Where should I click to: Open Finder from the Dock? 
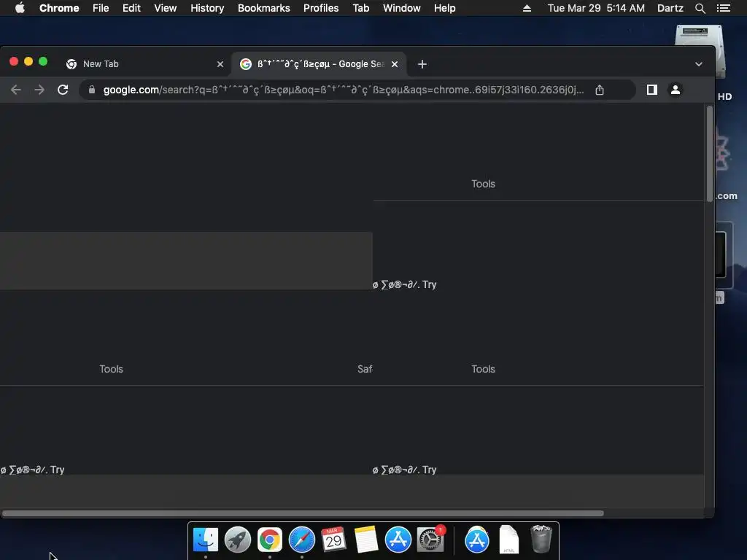click(205, 540)
